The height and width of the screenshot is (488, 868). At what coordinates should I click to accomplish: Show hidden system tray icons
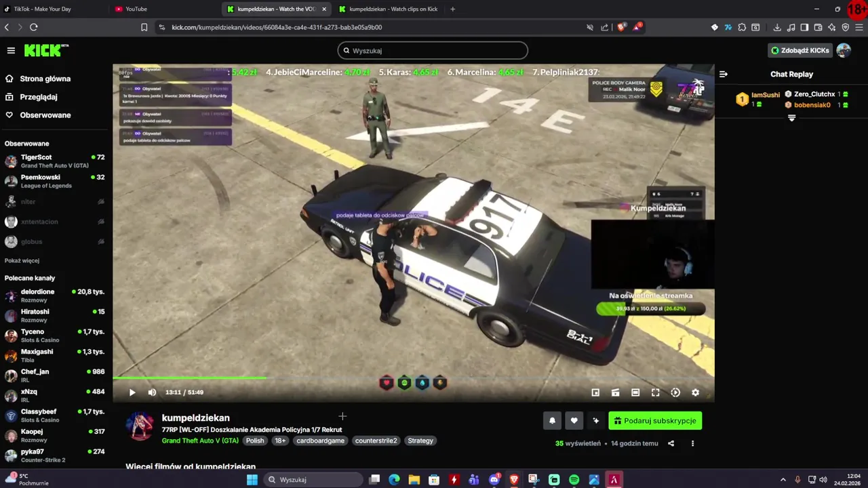(x=783, y=480)
